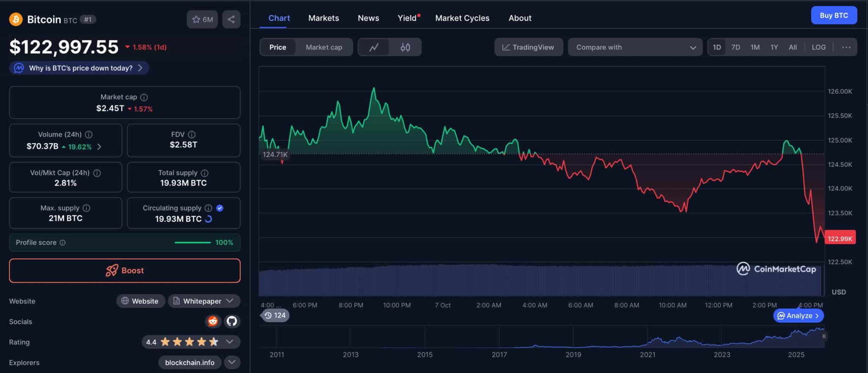Toggle the LOG scale option
The width and height of the screenshot is (868, 373).
click(818, 47)
